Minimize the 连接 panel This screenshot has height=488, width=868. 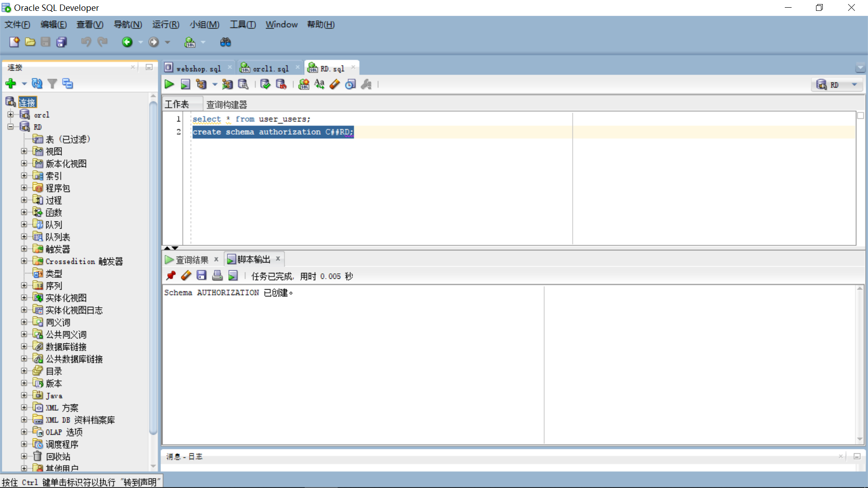pos(149,67)
